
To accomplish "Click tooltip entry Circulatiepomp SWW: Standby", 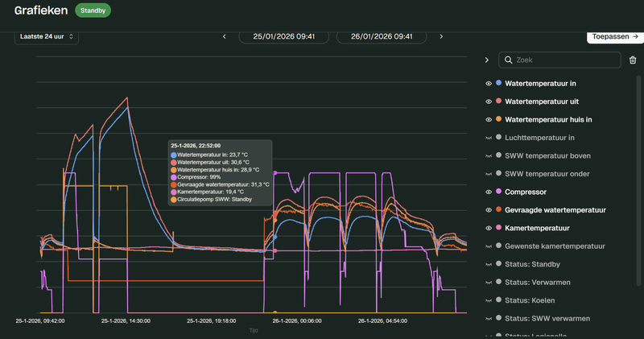I will pos(212,199).
